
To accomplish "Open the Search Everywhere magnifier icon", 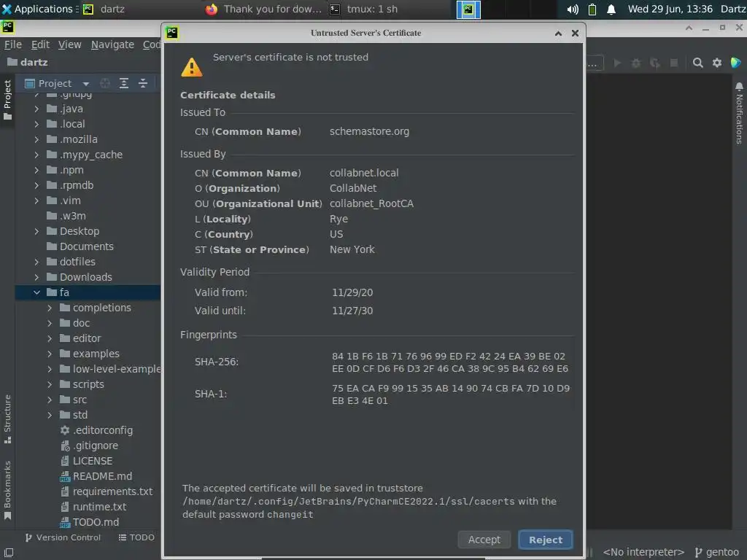I will pyautogui.click(x=698, y=63).
